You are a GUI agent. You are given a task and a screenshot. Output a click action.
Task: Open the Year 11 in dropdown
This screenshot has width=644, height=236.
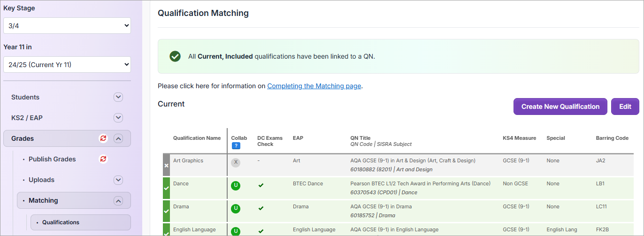pyautogui.click(x=67, y=65)
